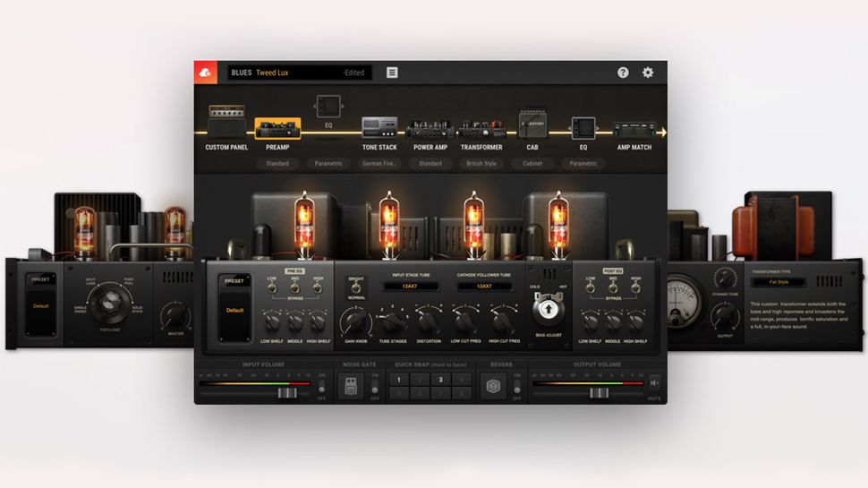Image resolution: width=868 pixels, height=488 pixels.
Task: Toggle Post EQ High bypass switch
Action: coord(635,287)
